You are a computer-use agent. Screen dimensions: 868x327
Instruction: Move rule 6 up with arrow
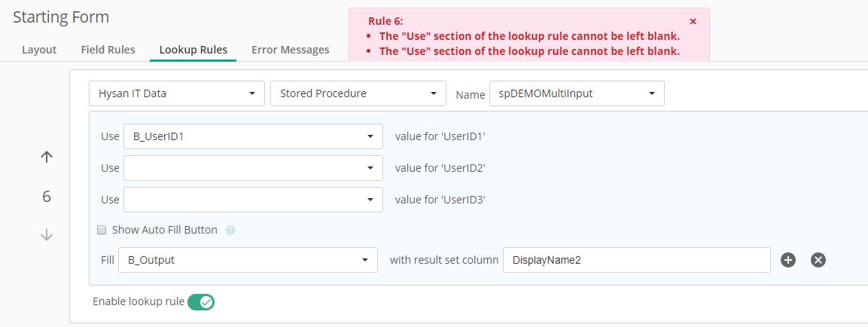[47, 157]
